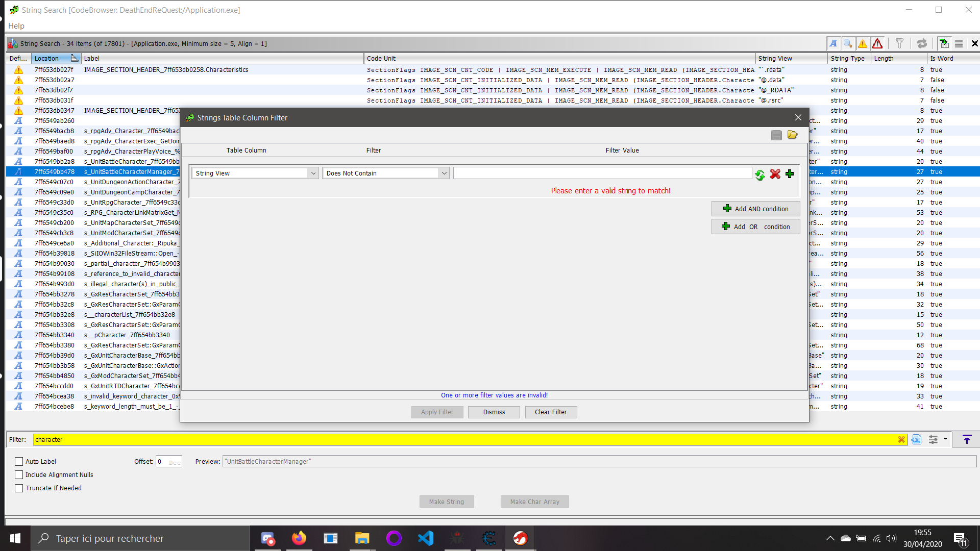The width and height of the screenshot is (980, 551).
Task: Click the Add AND condition button
Action: point(755,208)
